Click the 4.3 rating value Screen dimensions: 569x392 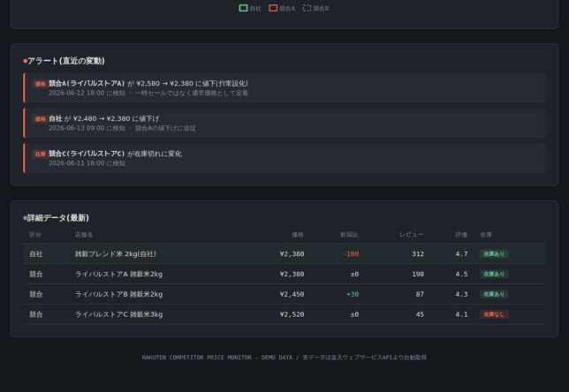tap(461, 294)
